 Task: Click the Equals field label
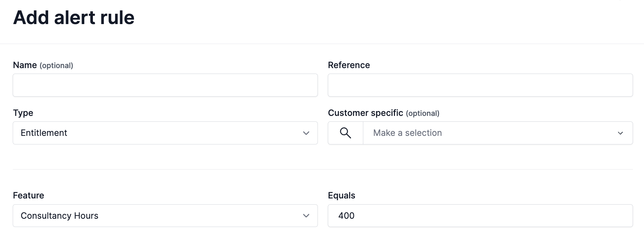pos(342,196)
